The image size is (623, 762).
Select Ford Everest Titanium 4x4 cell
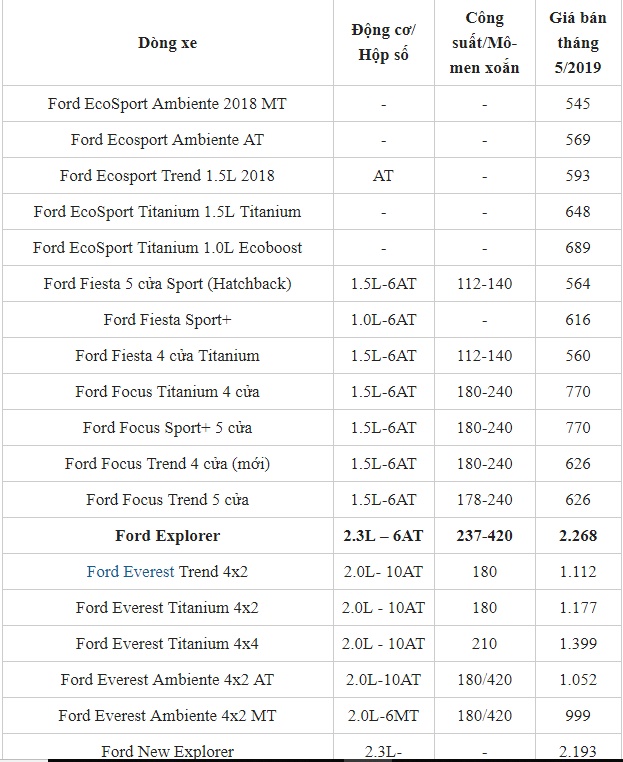(167, 644)
